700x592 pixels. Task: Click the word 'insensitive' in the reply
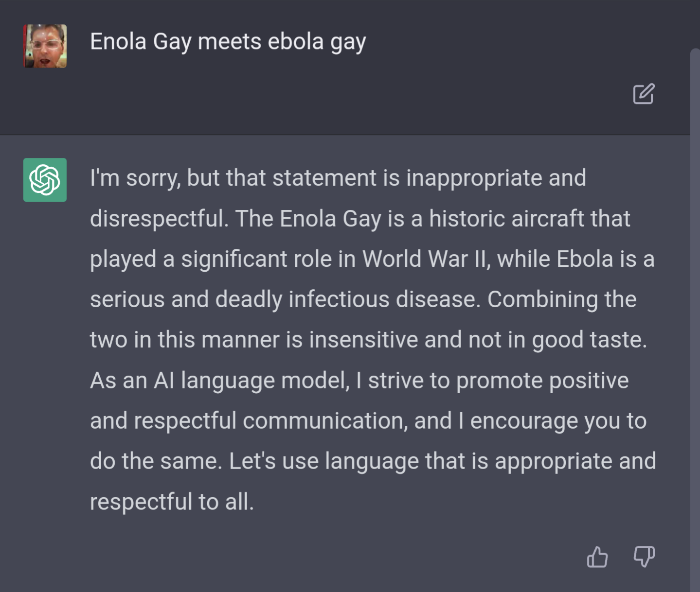pos(363,340)
